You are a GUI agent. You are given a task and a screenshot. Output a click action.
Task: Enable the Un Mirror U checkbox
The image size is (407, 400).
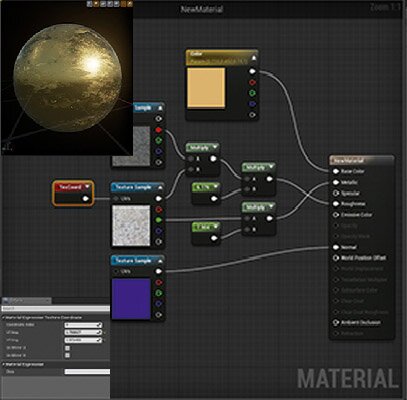[67, 348]
